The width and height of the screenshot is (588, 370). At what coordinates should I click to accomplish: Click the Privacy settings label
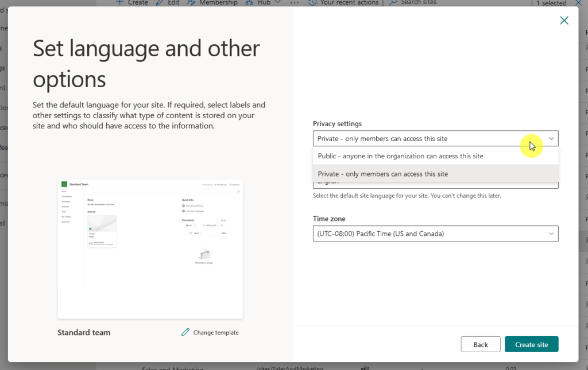[337, 123]
